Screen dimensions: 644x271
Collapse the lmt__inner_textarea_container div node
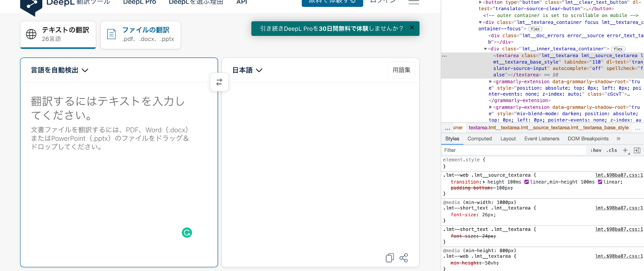click(x=485, y=49)
